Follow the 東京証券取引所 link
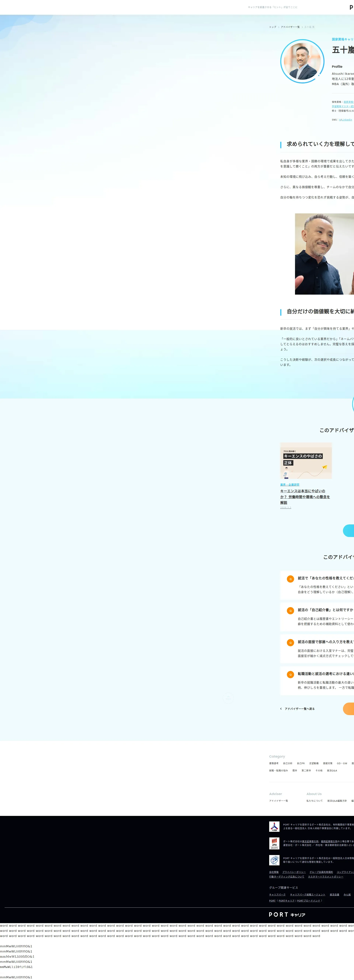Viewport: 354px width, 980px height. coord(310,842)
